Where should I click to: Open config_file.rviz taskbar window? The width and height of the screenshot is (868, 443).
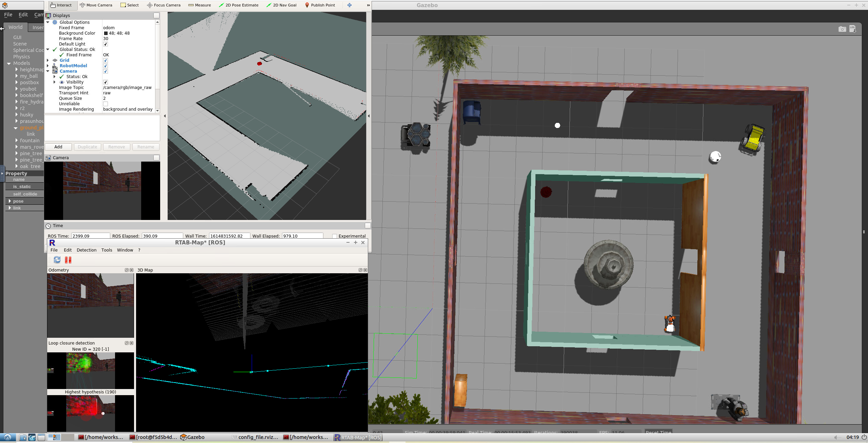[255, 437]
